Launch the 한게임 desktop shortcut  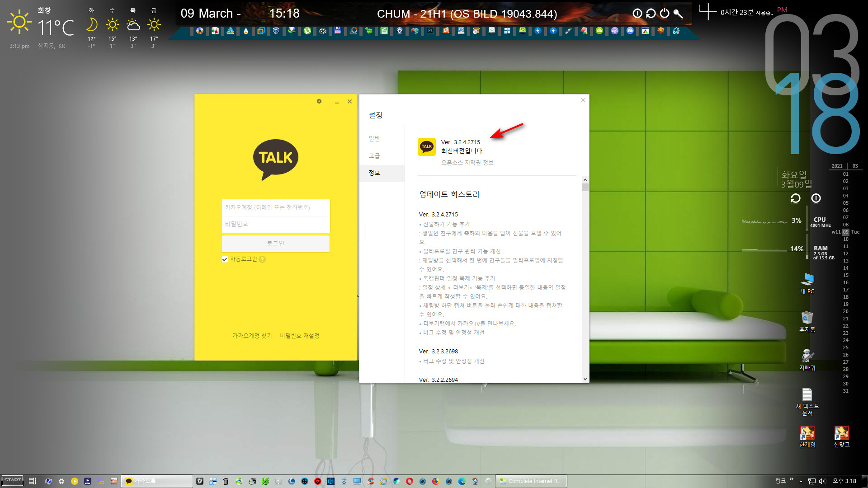coord(807,436)
